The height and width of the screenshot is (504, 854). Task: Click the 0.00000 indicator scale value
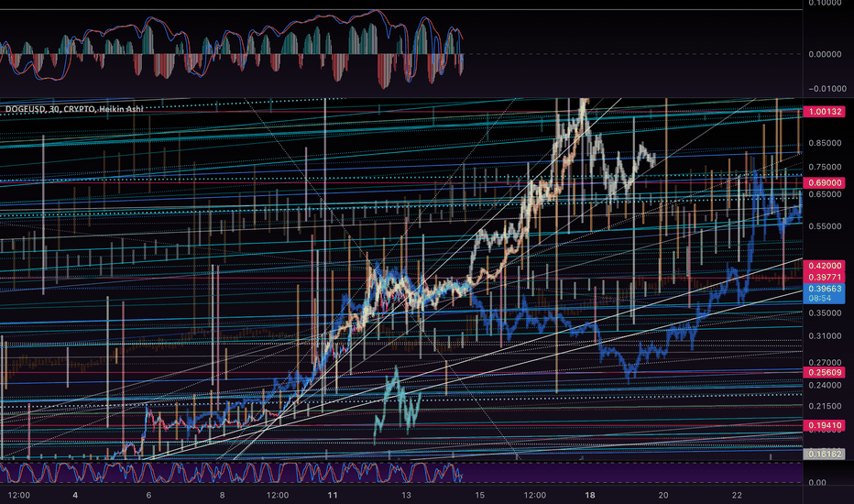[825, 54]
